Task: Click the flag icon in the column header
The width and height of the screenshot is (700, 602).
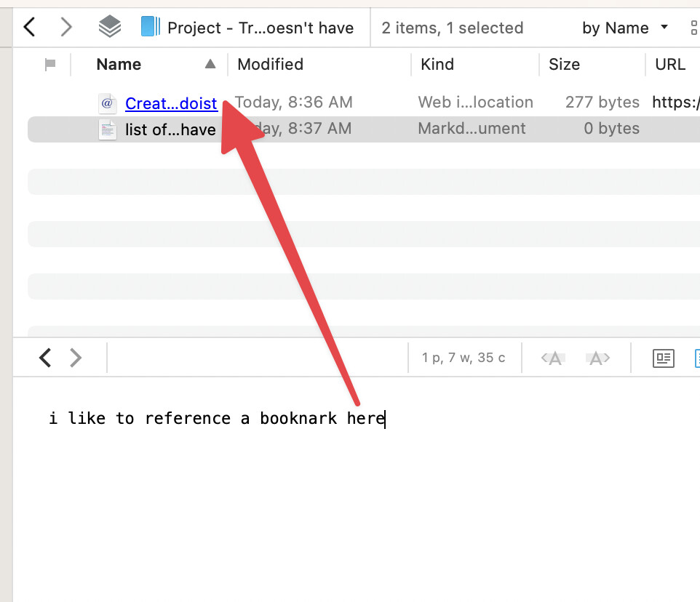Action: click(x=49, y=64)
